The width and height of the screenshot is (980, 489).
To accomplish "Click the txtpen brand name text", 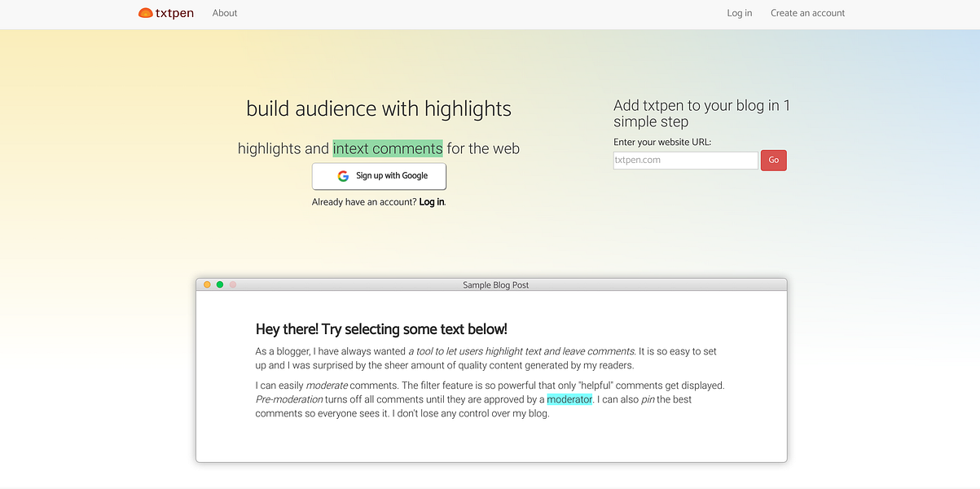I will (174, 13).
